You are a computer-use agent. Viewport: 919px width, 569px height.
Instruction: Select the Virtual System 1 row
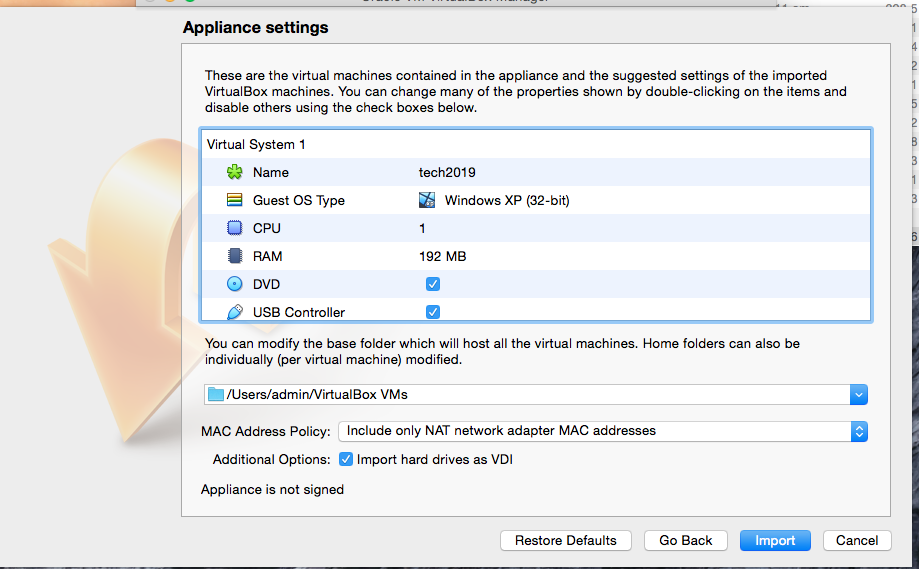tap(536, 144)
